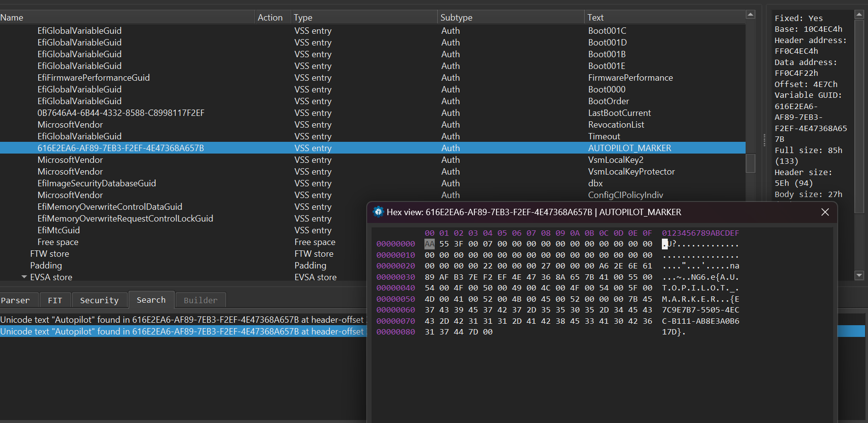Viewport: 868px width, 423px height.
Task: Switch to the FIT tab
Action: (55, 300)
